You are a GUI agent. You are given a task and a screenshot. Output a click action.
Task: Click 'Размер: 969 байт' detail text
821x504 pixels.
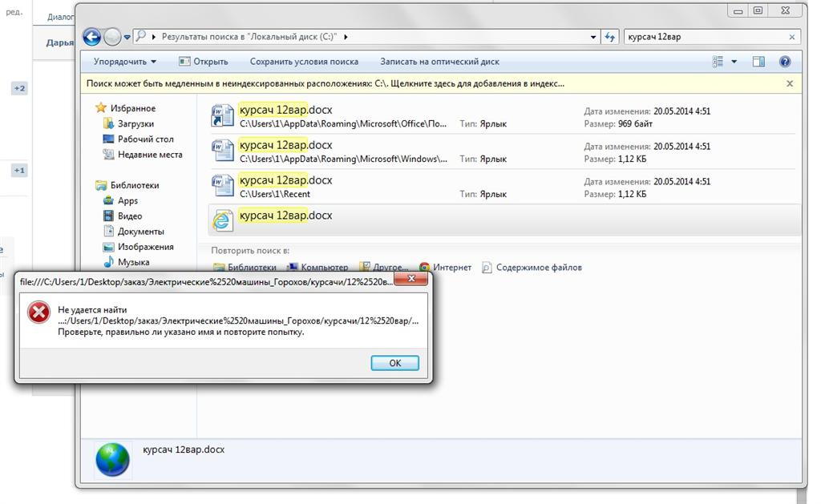coord(618,124)
